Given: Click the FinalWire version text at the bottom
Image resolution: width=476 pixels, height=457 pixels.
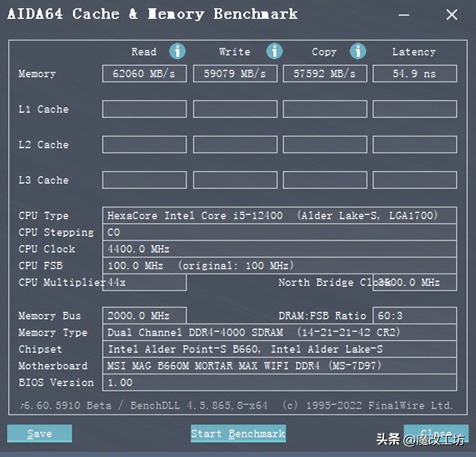Looking at the screenshot, I should coord(238,405).
